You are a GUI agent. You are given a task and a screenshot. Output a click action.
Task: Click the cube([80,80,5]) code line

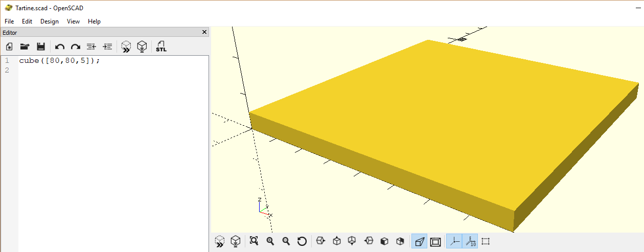[x=59, y=61]
